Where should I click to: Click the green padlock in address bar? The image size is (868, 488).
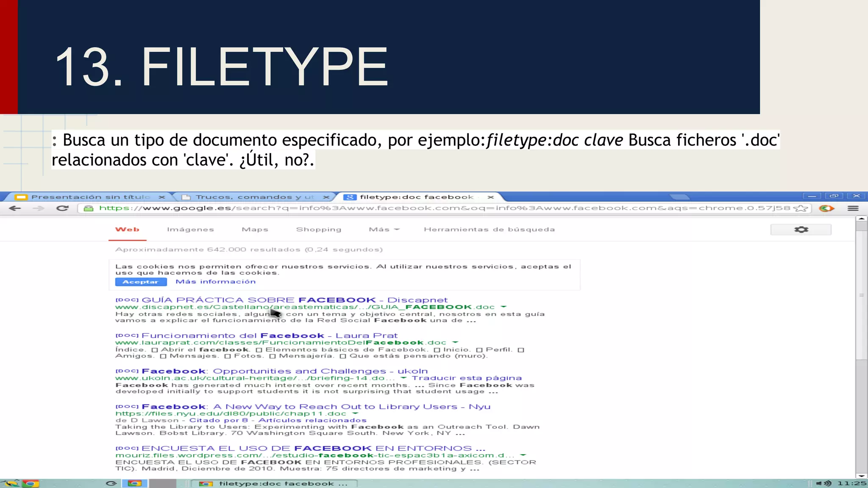pos(88,208)
